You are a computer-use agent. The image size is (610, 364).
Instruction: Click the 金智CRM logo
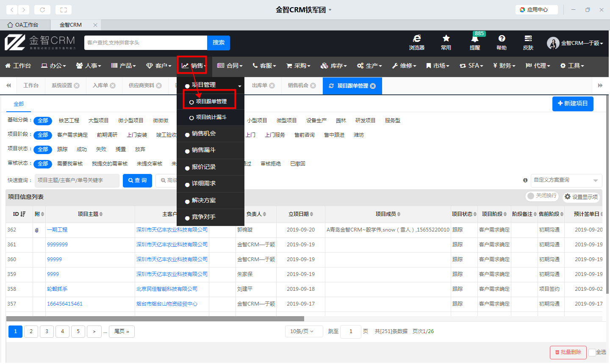click(40, 42)
